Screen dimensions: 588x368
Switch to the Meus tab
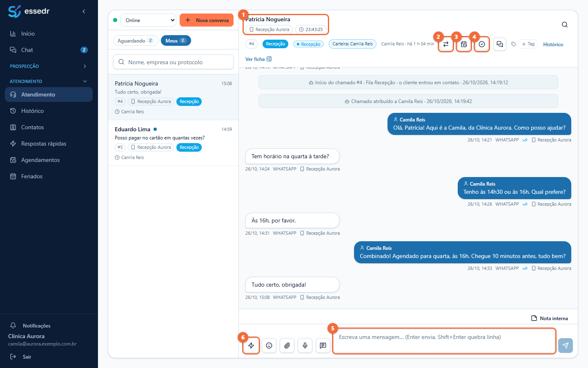click(x=176, y=40)
